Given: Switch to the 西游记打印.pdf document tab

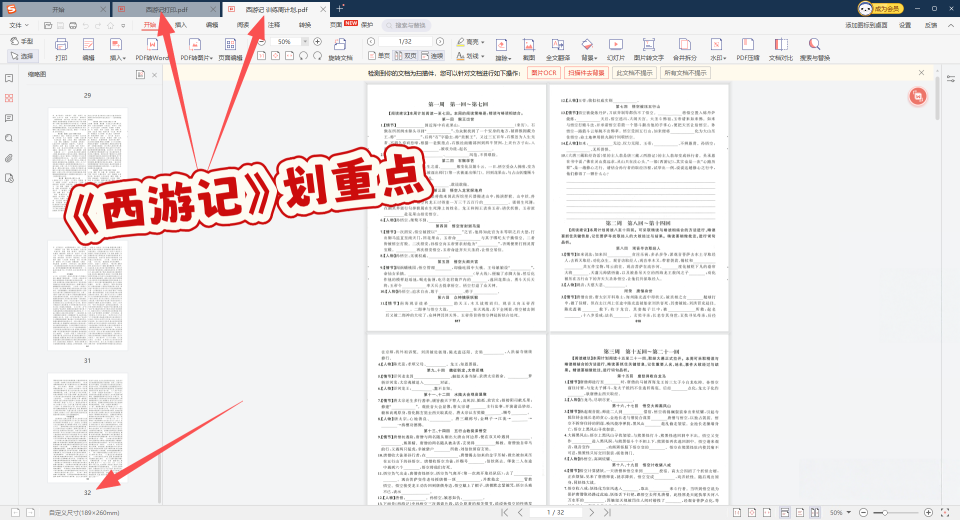Looking at the screenshot, I should pos(166,9).
